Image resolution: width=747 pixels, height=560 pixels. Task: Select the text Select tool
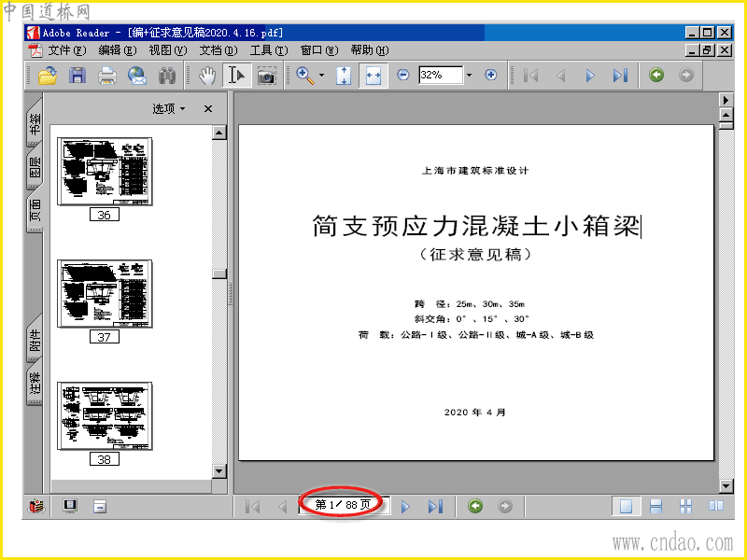(237, 76)
